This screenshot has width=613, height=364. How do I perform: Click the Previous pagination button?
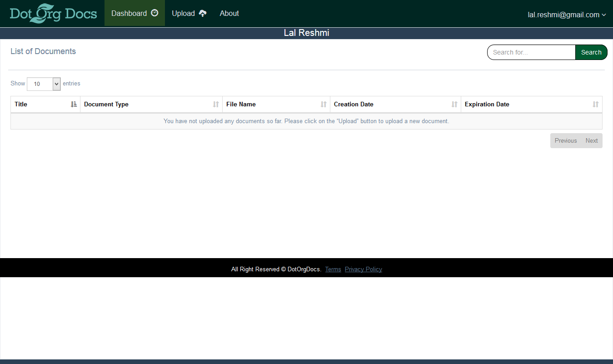click(566, 141)
